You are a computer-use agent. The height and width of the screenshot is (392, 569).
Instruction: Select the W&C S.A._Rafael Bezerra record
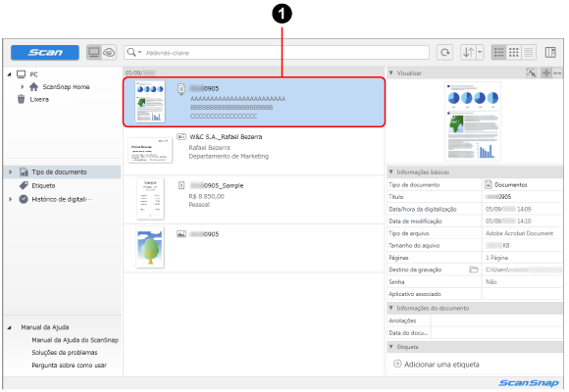(x=253, y=151)
